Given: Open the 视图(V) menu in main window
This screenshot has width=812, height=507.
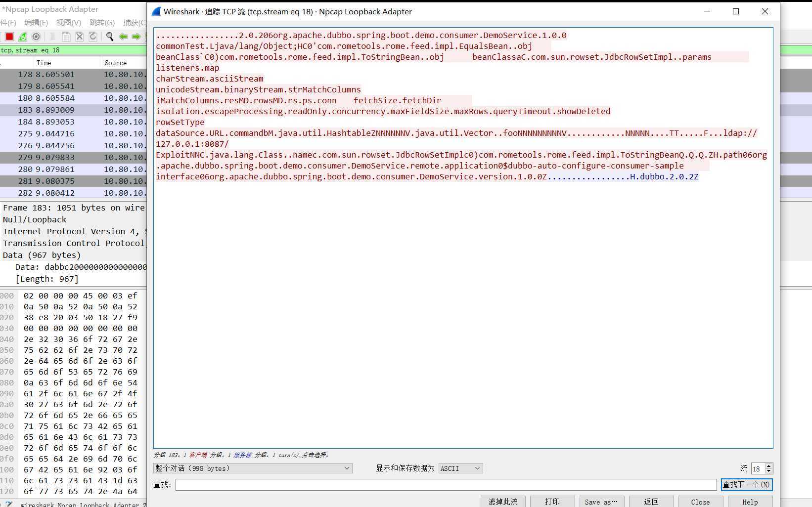Looking at the screenshot, I should [68, 22].
